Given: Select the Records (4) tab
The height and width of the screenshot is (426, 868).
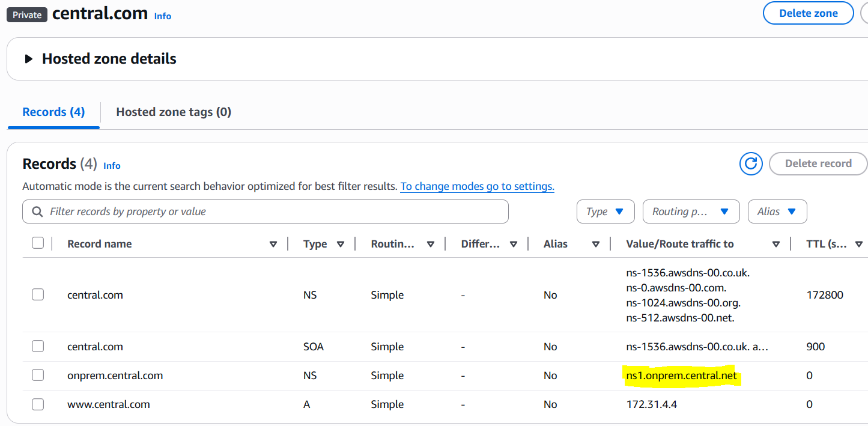Looking at the screenshot, I should [53, 112].
